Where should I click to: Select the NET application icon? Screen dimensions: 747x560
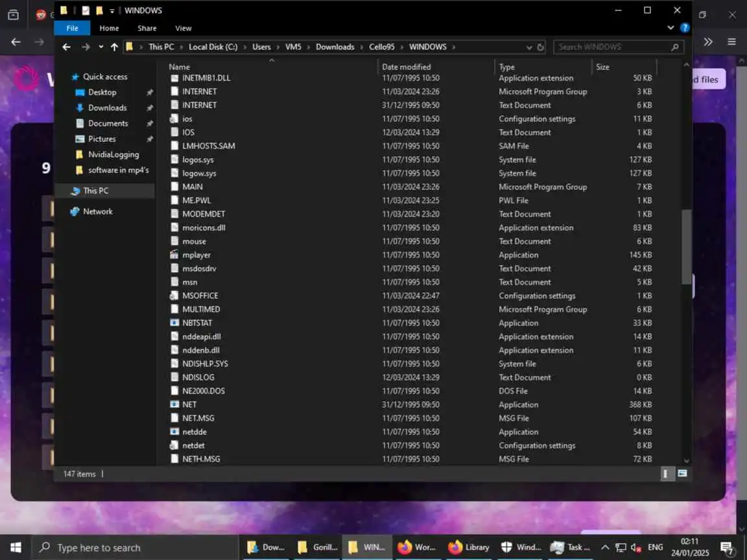(x=174, y=404)
